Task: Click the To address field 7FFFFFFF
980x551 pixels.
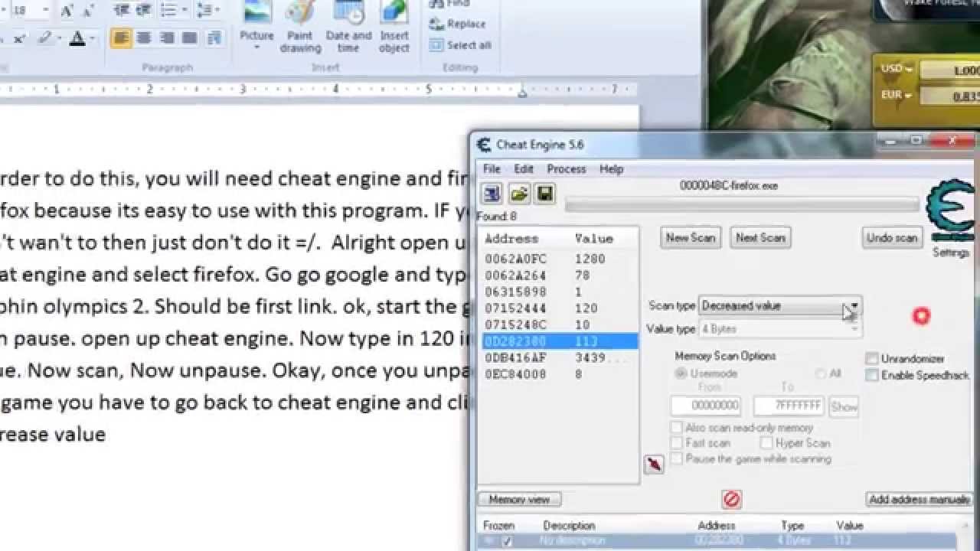Action: tap(789, 406)
